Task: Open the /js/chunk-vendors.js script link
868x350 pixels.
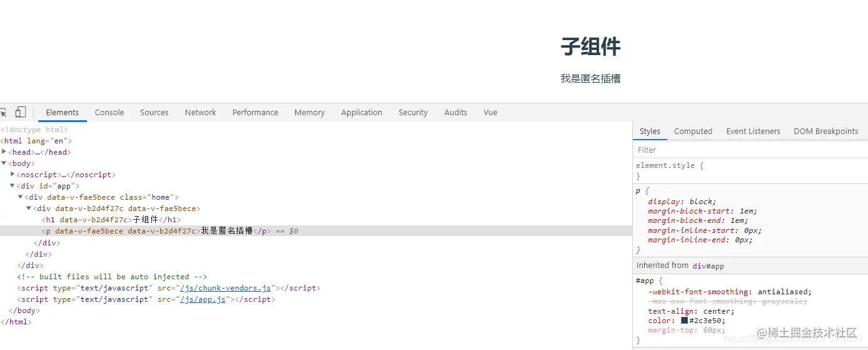Action: pos(226,288)
